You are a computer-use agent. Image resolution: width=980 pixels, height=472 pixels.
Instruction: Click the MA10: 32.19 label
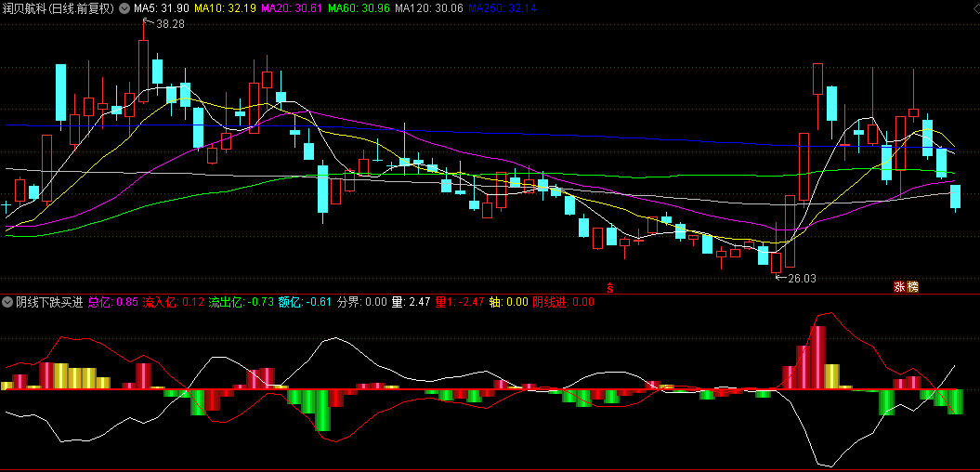point(225,8)
